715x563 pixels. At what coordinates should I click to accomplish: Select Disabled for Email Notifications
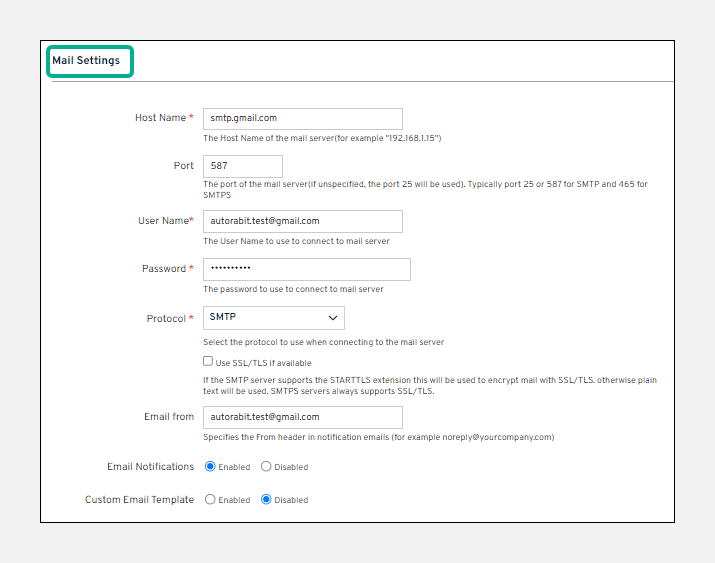[266, 467]
